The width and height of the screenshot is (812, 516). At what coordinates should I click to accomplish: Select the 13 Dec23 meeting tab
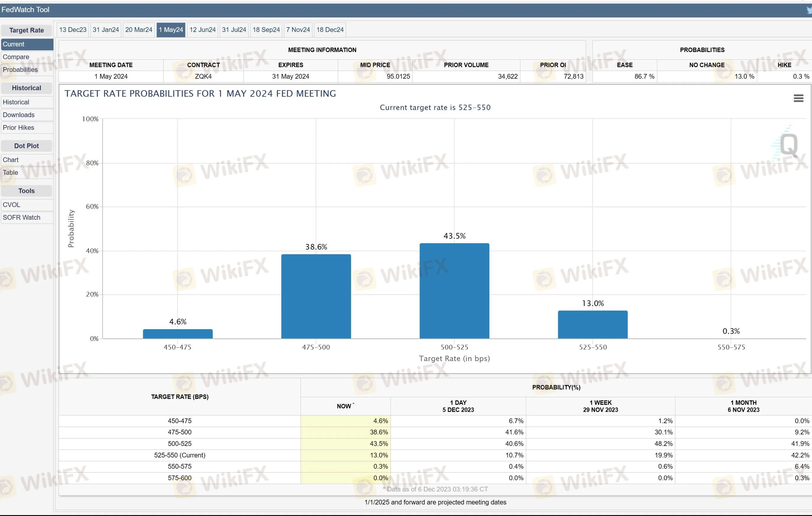point(73,30)
